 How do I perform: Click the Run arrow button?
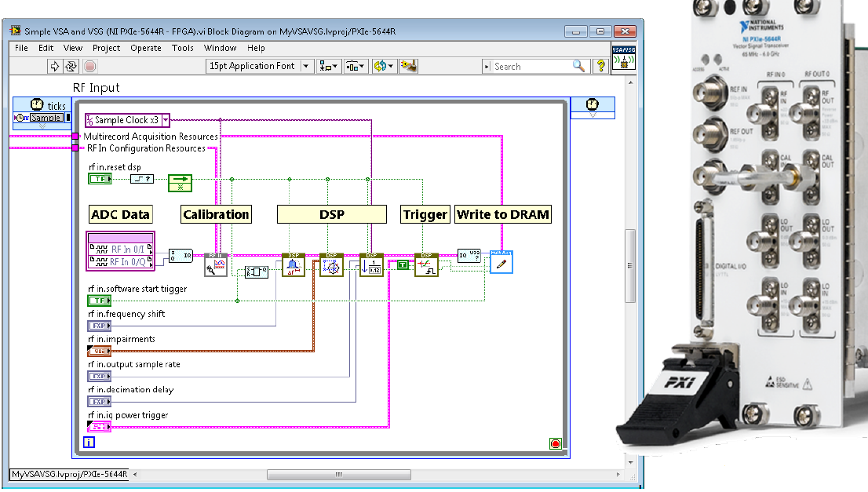click(x=55, y=67)
